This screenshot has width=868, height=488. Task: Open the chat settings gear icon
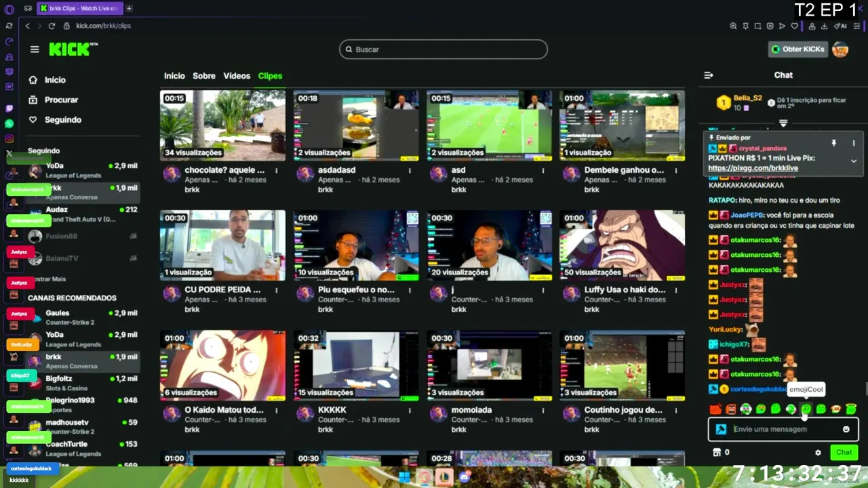tap(818, 452)
